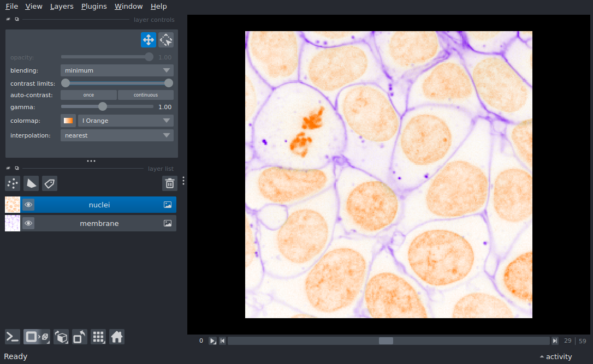The width and height of the screenshot is (593, 364).
Task: Click auto-contrast continuous button
Action: 146,95
